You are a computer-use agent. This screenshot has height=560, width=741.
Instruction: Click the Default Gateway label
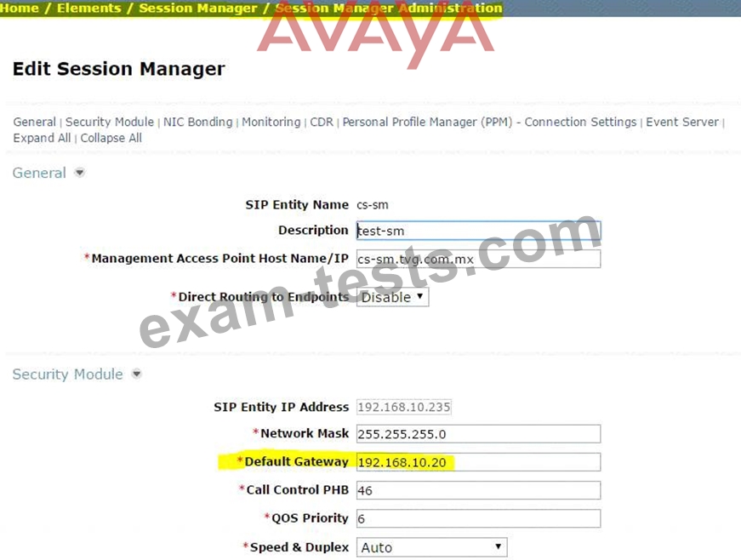click(296, 462)
